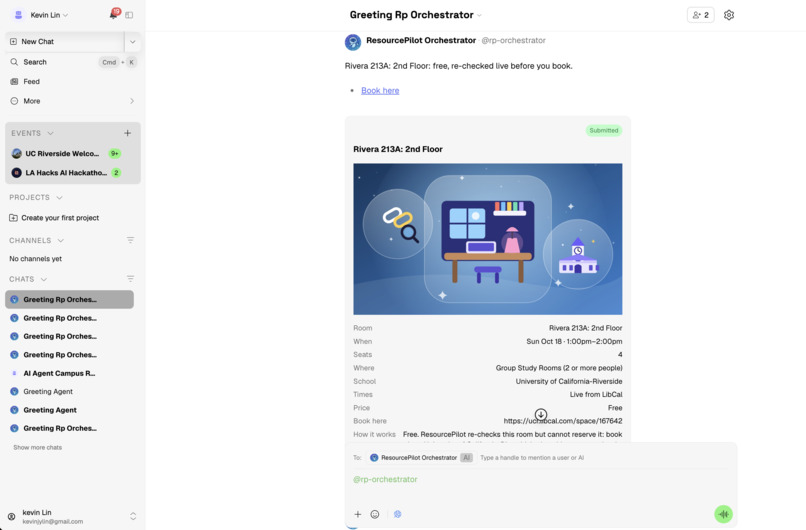Screen dimensions: 806x530
Task: Click the ResourcePilot Orchestrator recipient chip
Action: (421, 458)
